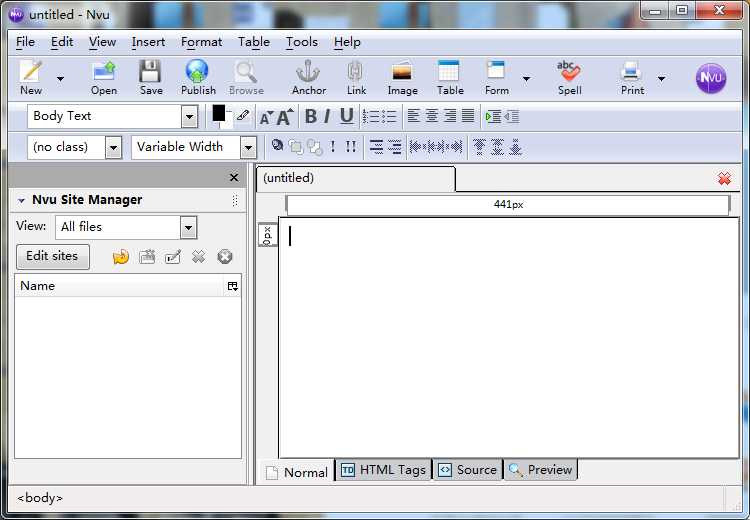Viewport: 750px width, 520px height.
Task: Align text right
Action: pyautogui.click(x=450, y=116)
